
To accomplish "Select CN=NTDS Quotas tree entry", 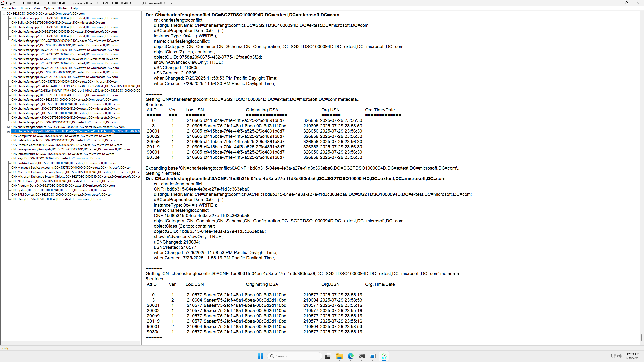I will coord(63,181).
